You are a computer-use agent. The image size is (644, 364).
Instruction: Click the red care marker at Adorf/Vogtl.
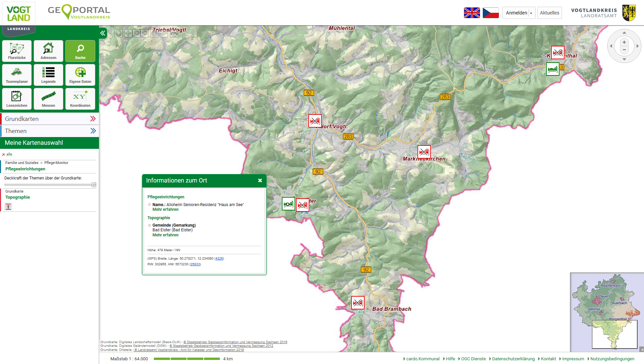(x=315, y=121)
